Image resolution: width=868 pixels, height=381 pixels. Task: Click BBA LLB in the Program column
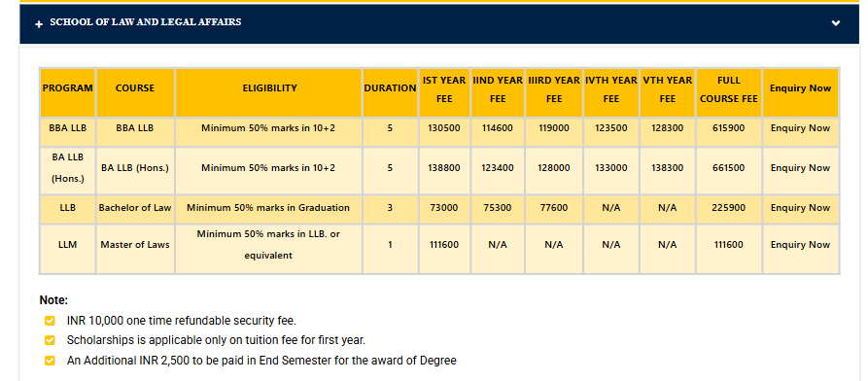coord(67,128)
